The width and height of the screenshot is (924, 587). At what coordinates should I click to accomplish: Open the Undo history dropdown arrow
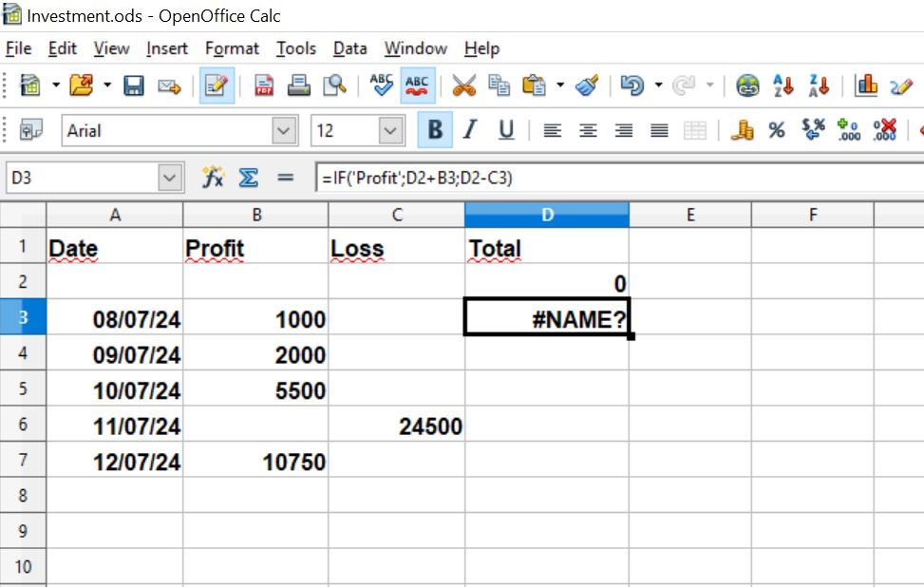tap(659, 85)
